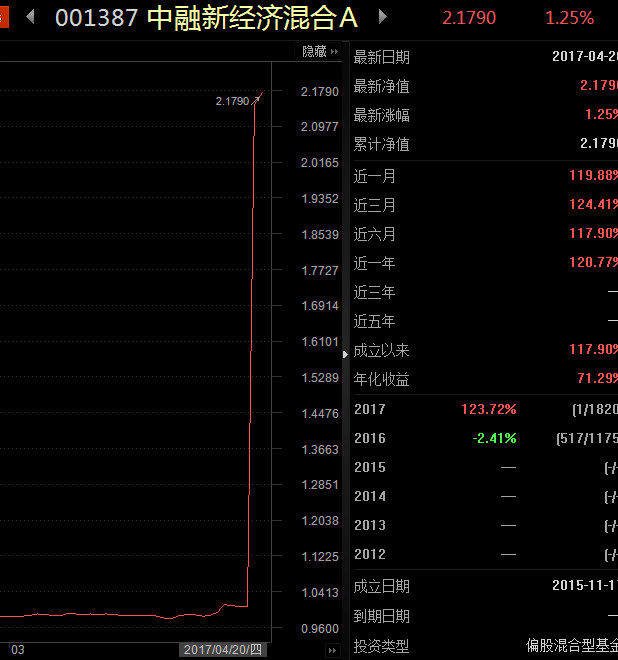
Task: Click the header change 1.25%
Action: [x=569, y=18]
